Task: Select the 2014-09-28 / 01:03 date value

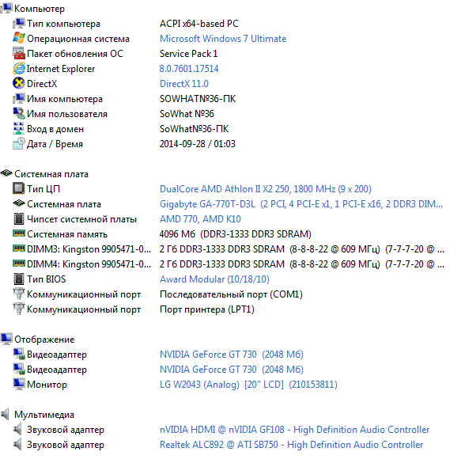Action: [x=198, y=144]
